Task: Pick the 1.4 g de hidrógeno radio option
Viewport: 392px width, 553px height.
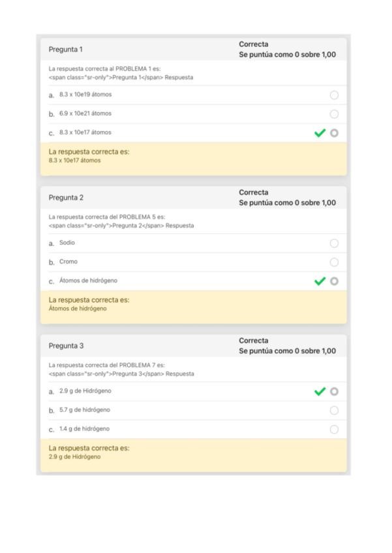Action: pyautogui.click(x=335, y=429)
